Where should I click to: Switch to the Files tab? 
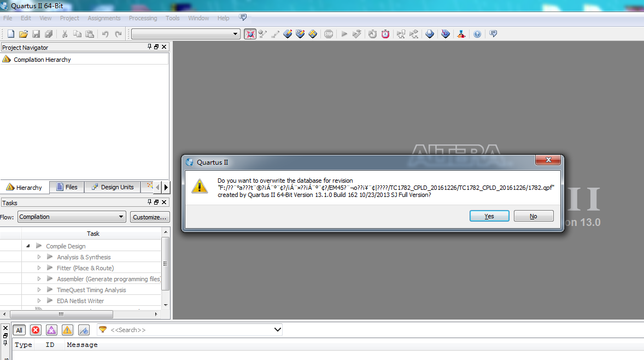(67, 187)
